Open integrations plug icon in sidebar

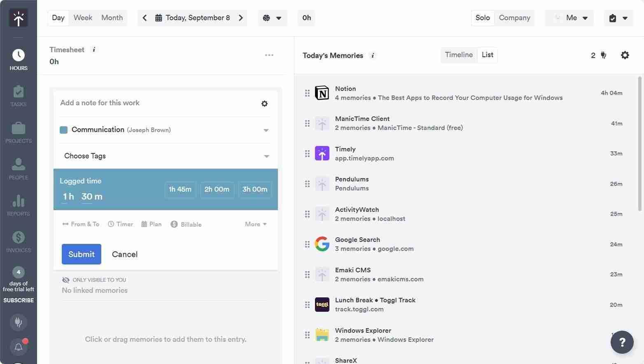19,322
